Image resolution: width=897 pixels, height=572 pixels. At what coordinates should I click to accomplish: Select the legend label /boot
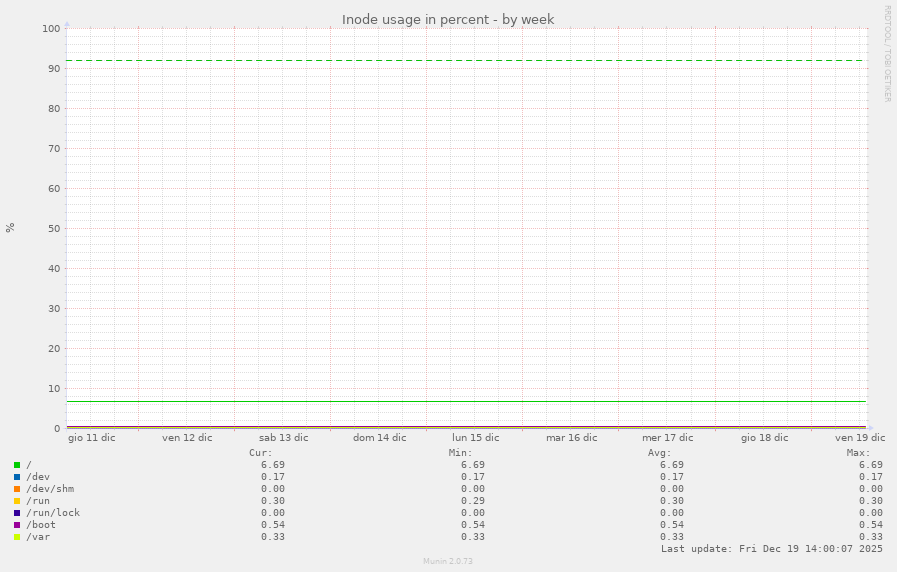coord(41,525)
